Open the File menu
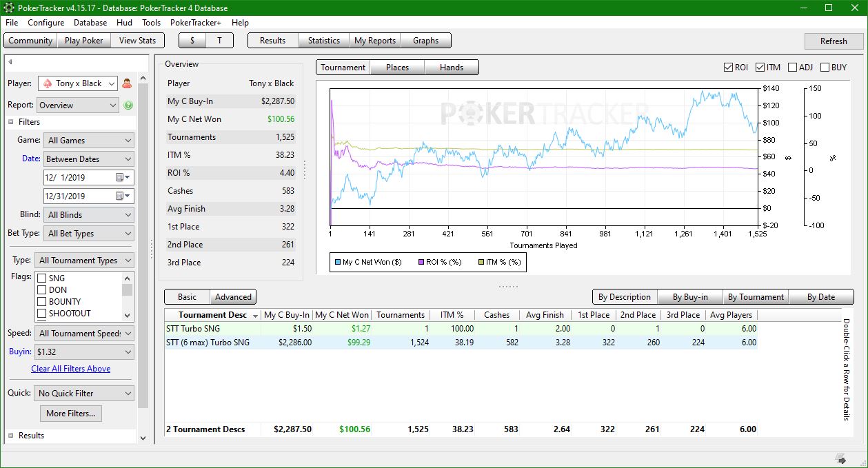 [x=12, y=23]
